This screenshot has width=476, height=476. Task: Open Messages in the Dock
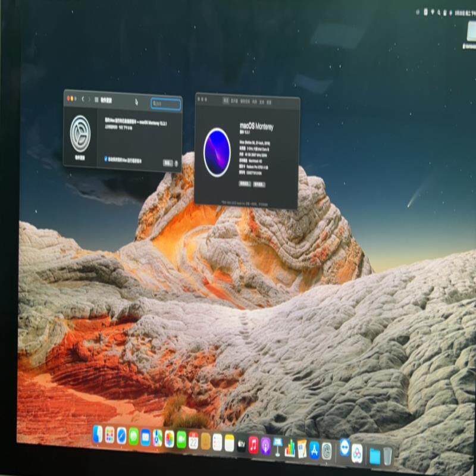coord(133,437)
